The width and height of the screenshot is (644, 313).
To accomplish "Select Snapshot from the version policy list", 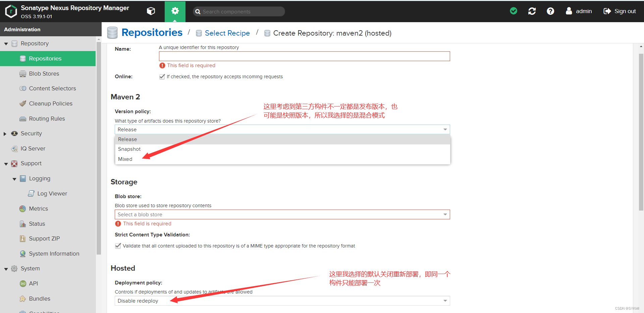I will [x=282, y=149].
